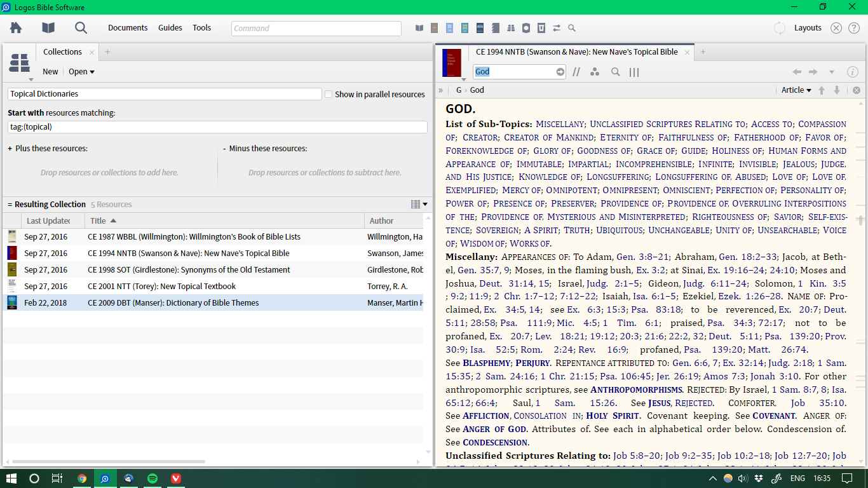Open the Article navigation dropdown
This screenshot has height=488, width=868.
[796, 90]
